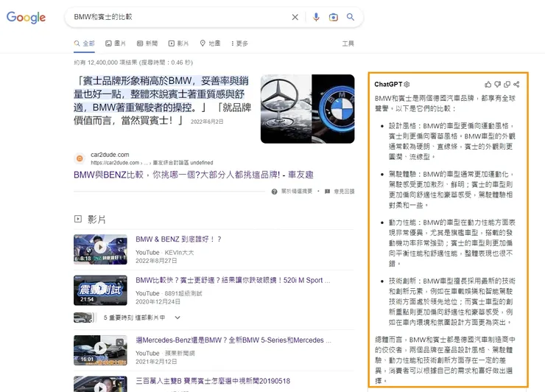Click the 意見回饋 feedback link
This screenshot has width=545, height=392.
click(x=344, y=192)
